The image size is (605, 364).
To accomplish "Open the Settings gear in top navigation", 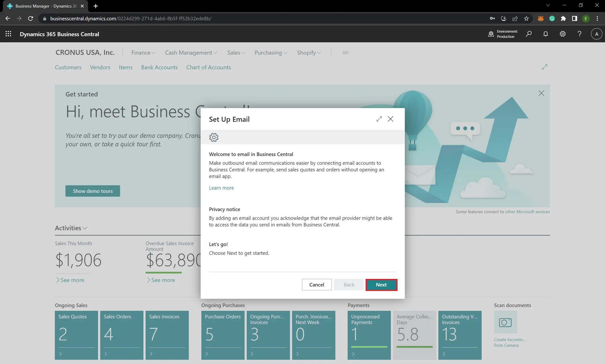I will pyautogui.click(x=562, y=34).
